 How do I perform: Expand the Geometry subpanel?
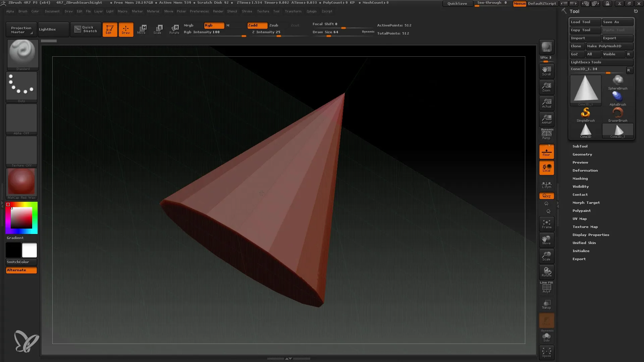click(582, 154)
